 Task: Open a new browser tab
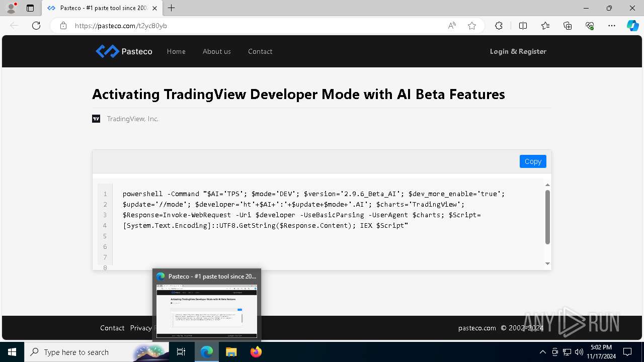pos(172,8)
